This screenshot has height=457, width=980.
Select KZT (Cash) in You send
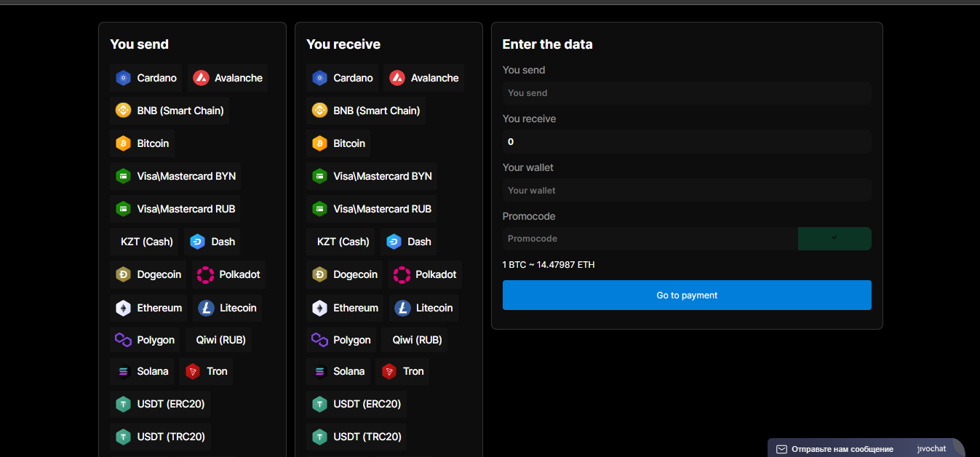146,242
